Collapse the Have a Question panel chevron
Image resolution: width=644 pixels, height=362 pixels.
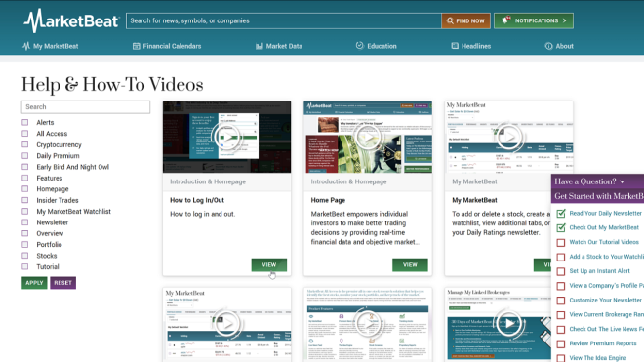pyautogui.click(x=623, y=181)
